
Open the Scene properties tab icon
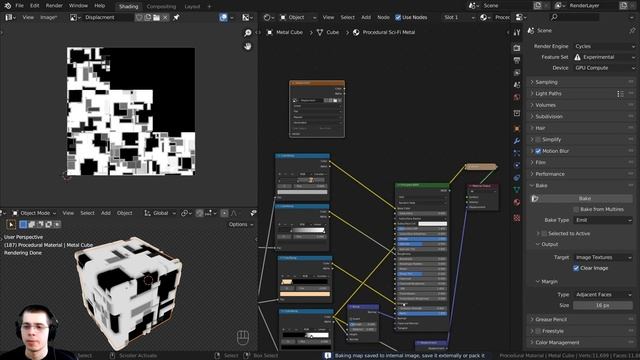[517, 85]
